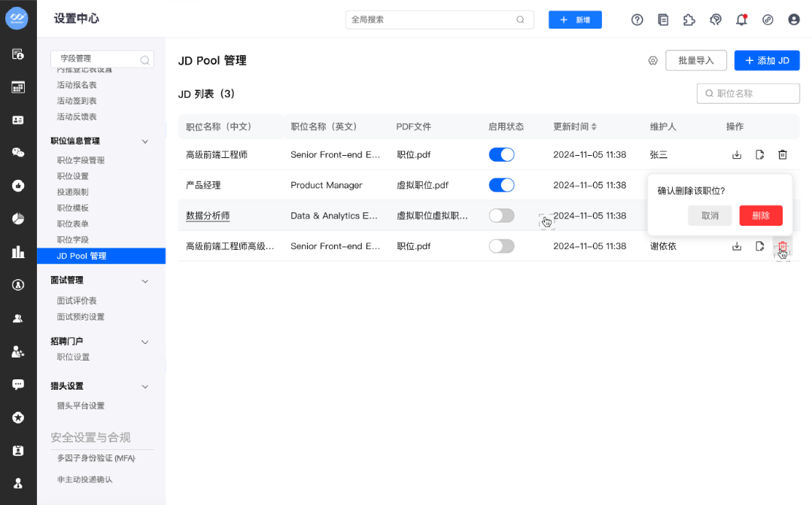Image resolution: width=812 pixels, height=505 pixels.
Task: Open the person-with-star sidebar icon
Action: coord(18,351)
